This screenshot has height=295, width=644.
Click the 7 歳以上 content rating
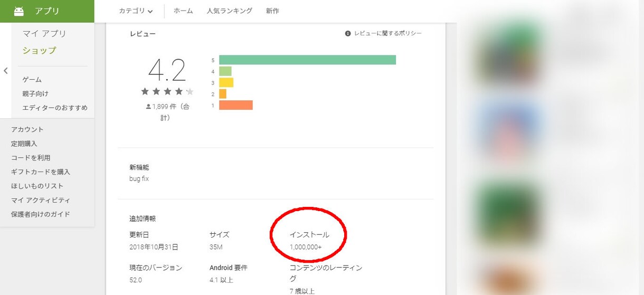(x=302, y=291)
